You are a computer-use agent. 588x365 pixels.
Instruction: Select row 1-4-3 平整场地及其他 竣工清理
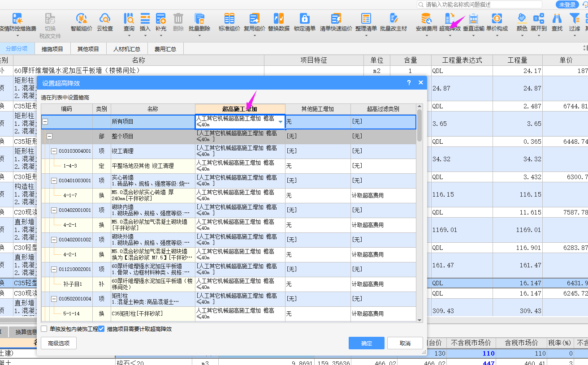click(229, 166)
